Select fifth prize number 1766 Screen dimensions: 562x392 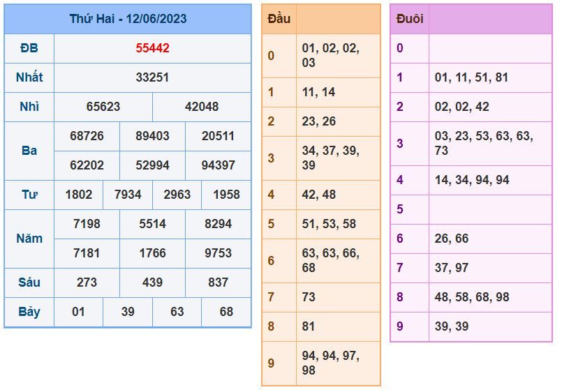[152, 253]
